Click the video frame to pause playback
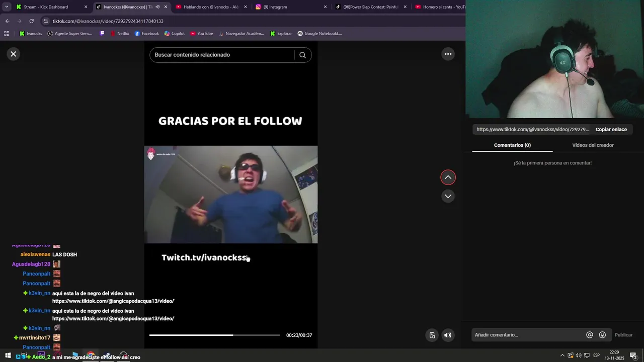Screen dimensions: 644x362 tap(231, 195)
